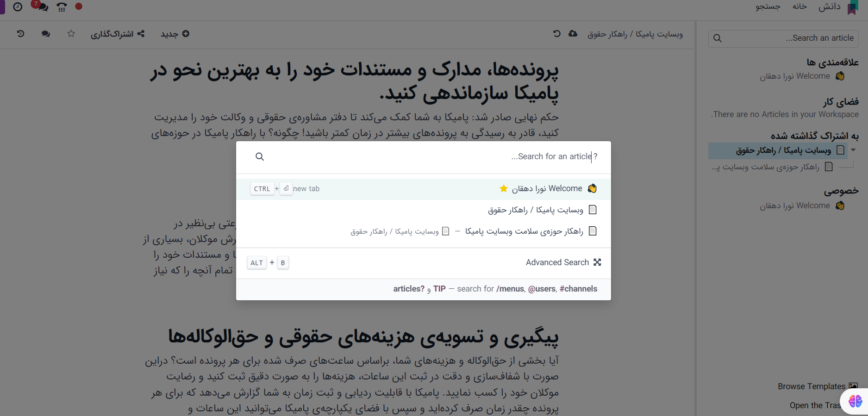Open the خانه menu
The width and height of the screenshot is (868, 416).
[x=799, y=6]
